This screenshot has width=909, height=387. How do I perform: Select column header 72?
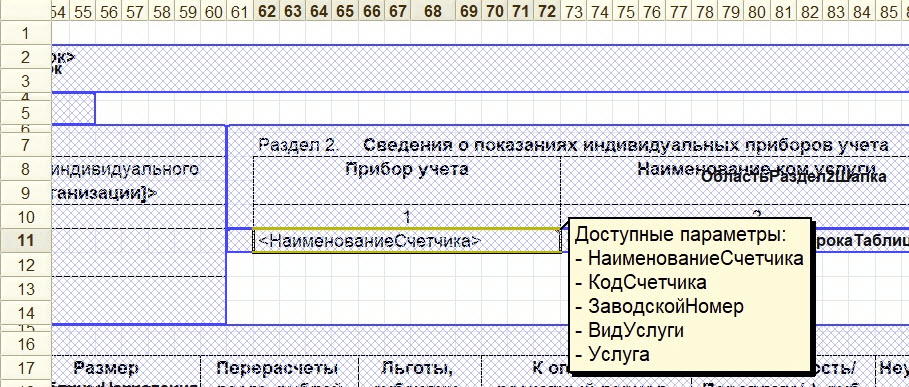click(x=547, y=11)
